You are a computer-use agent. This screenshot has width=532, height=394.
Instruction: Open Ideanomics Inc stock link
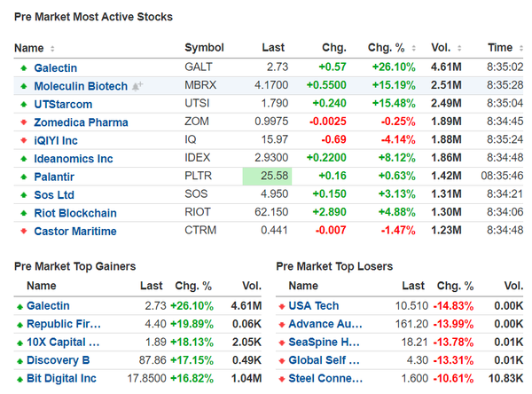(74, 159)
